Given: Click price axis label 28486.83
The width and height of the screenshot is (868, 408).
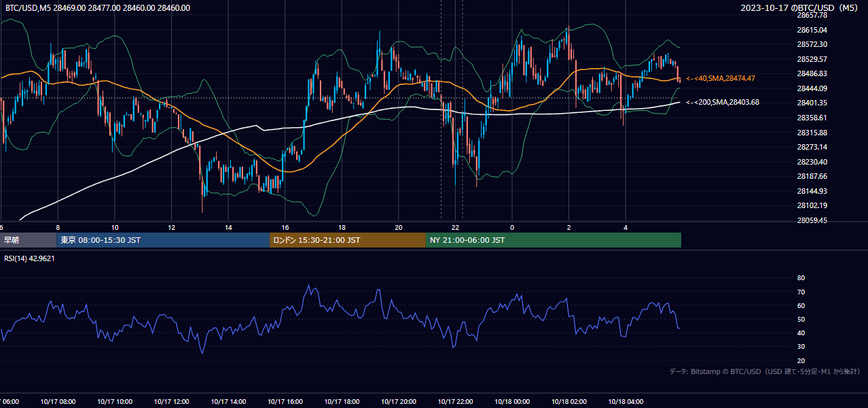Looking at the screenshot, I should point(812,73).
